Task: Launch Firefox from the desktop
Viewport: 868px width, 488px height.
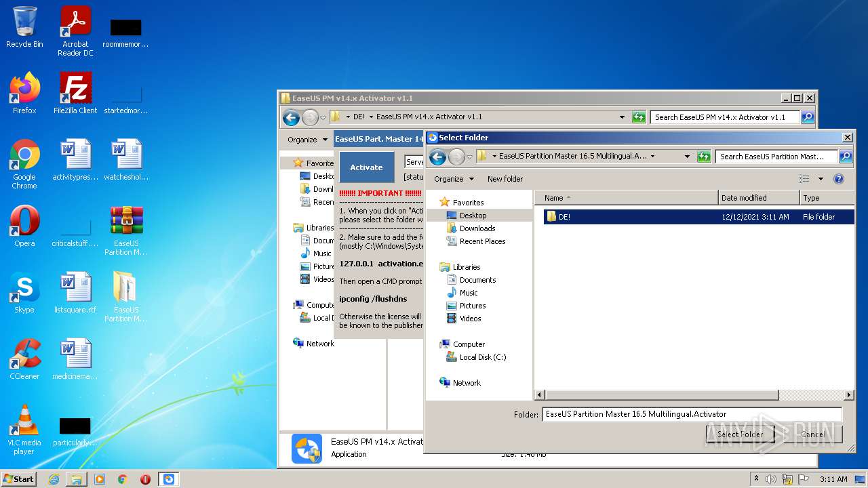Action: point(24,94)
